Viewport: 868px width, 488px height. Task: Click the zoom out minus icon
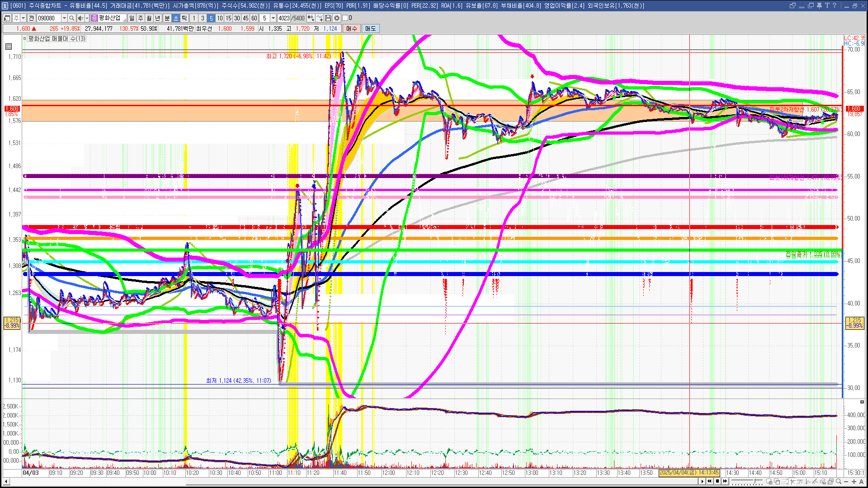[x=846, y=482]
